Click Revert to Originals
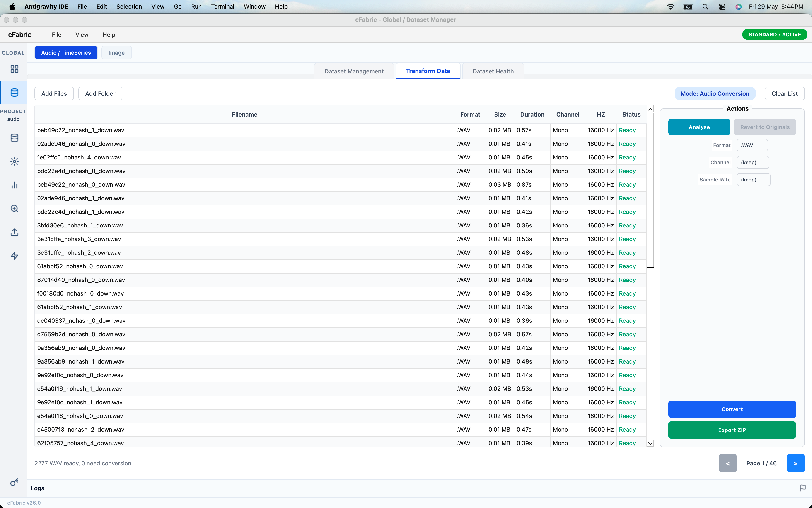812x508 pixels. coord(765,127)
